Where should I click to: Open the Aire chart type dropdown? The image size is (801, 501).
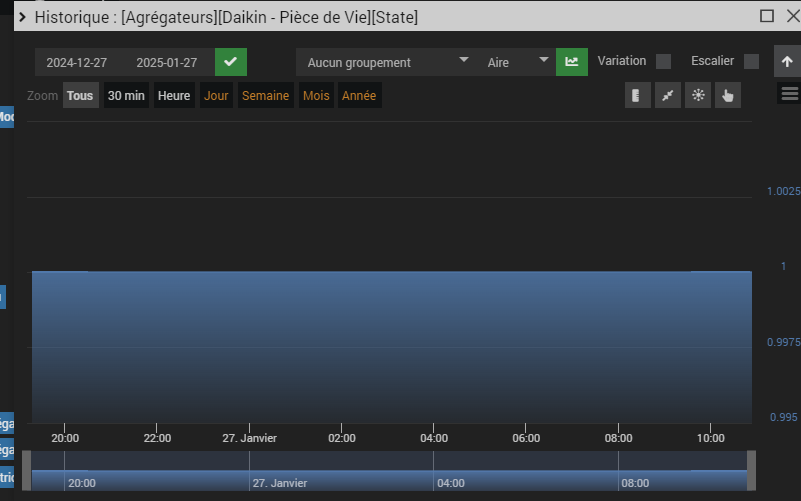pos(516,62)
